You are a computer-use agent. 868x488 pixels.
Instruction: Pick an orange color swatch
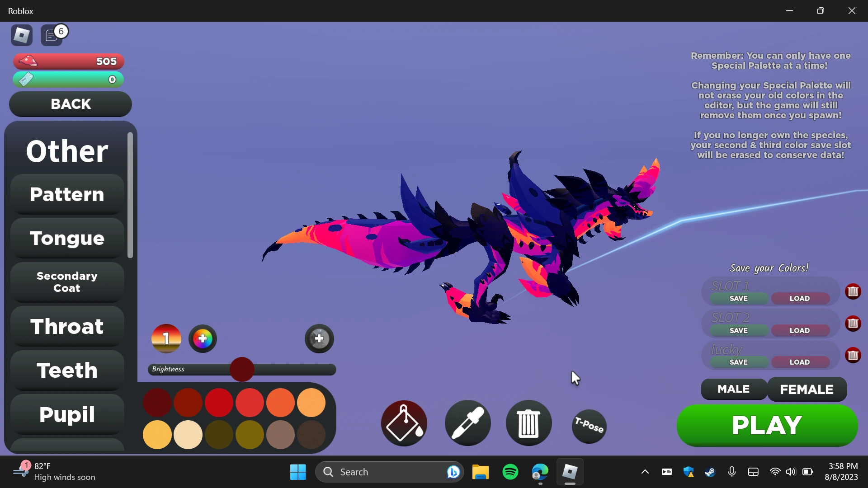[280, 403]
